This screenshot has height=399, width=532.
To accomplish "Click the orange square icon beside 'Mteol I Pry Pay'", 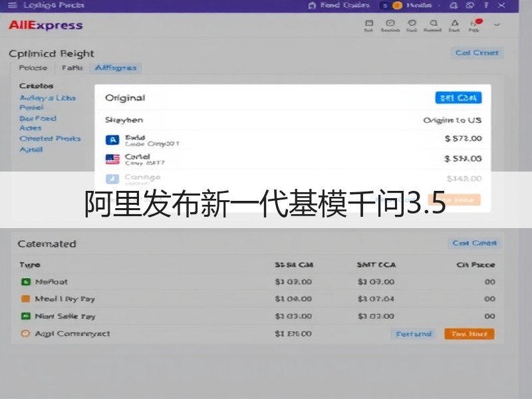I will (26, 299).
